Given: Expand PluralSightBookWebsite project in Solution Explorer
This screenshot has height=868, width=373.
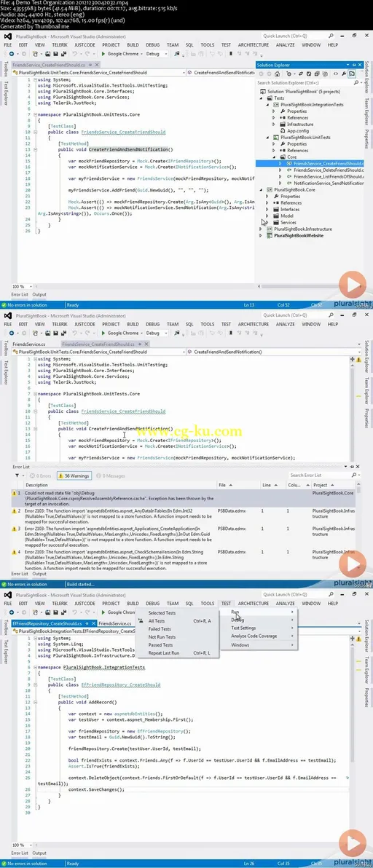Looking at the screenshot, I should (x=262, y=235).
